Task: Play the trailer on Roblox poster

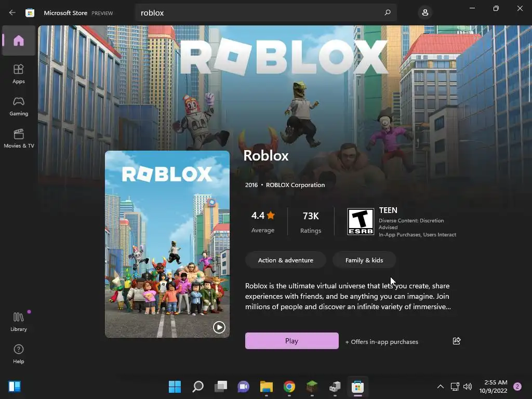Action: pyautogui.click(x=219, y=327)
